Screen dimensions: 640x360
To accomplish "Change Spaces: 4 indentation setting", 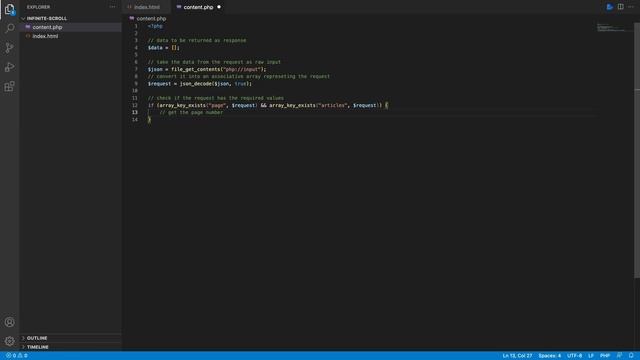I will [x=549, y=356].
